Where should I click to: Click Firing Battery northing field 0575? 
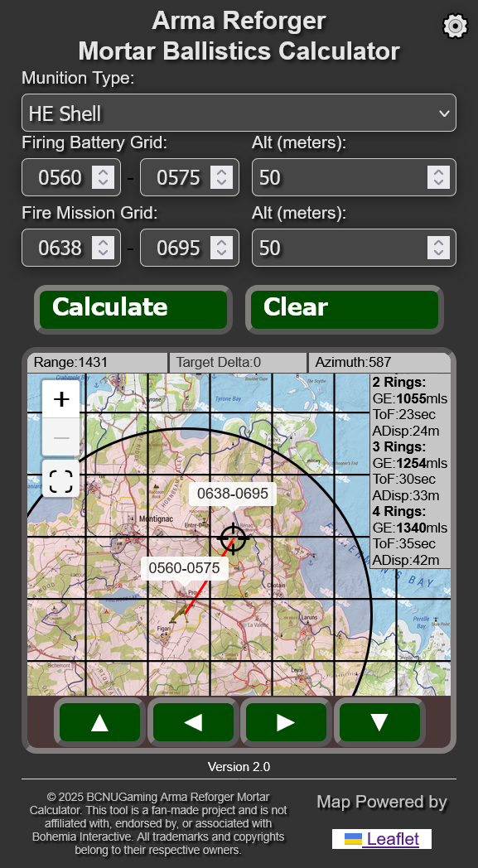[x=190, y=177]
